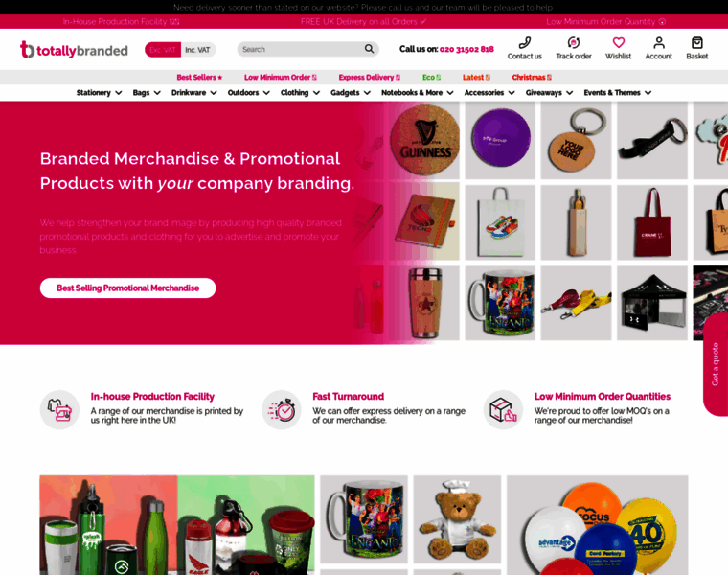Switch pricing to Inc. VAT
This screenshot has width=728, height=575.
(197, 50)
